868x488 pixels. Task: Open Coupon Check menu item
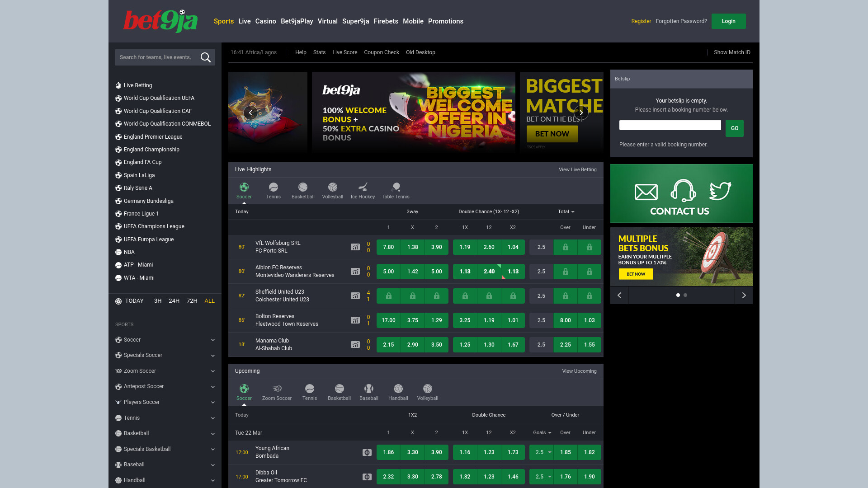pos(382,52)
